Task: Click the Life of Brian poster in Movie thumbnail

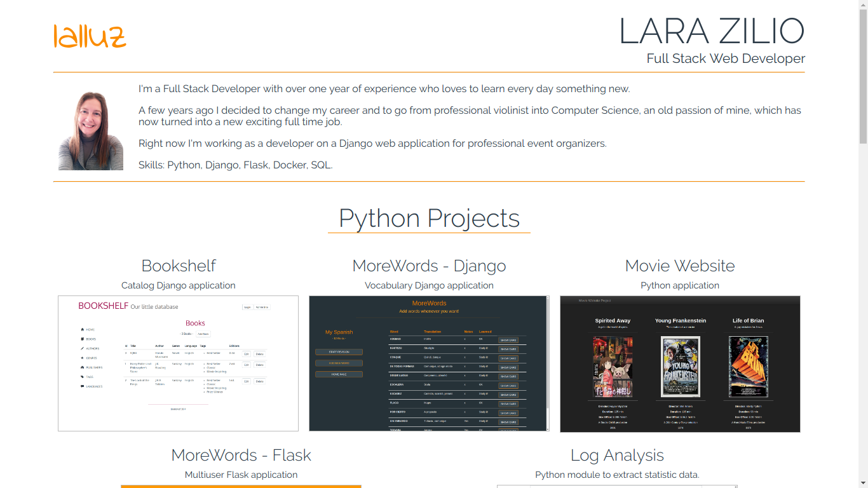Action: tap(748, 367)
